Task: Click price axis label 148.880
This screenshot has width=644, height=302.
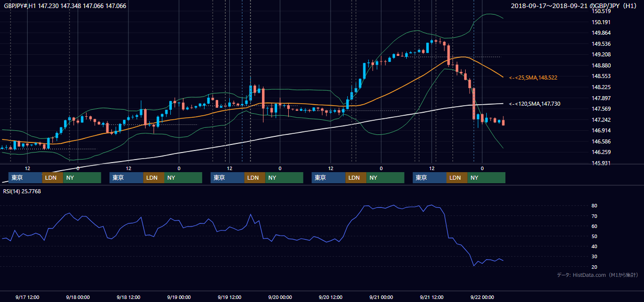Action: (602, 65)
